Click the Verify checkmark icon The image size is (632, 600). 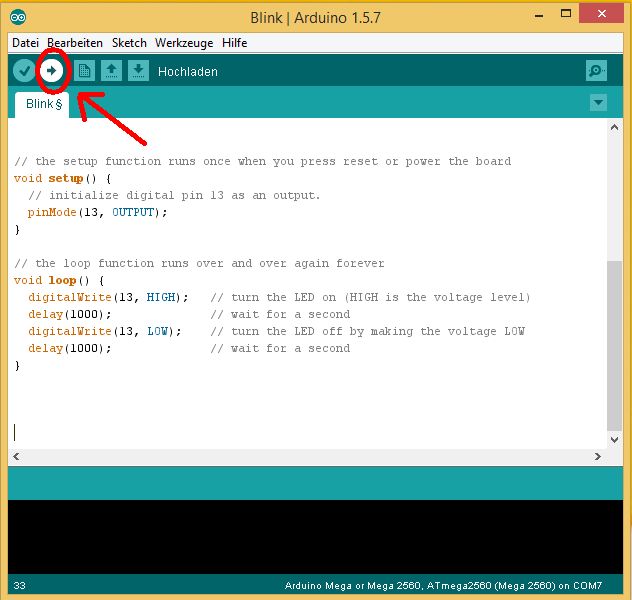[24, 71]
